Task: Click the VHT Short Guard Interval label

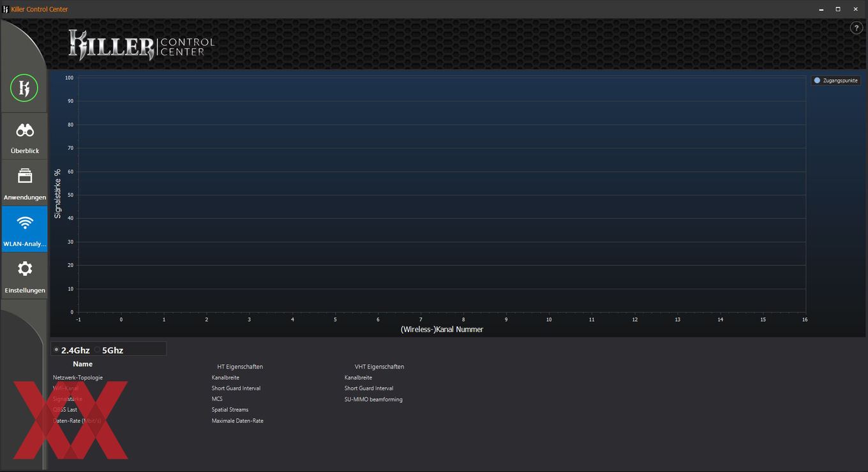Action: click(x=369, y=388)
